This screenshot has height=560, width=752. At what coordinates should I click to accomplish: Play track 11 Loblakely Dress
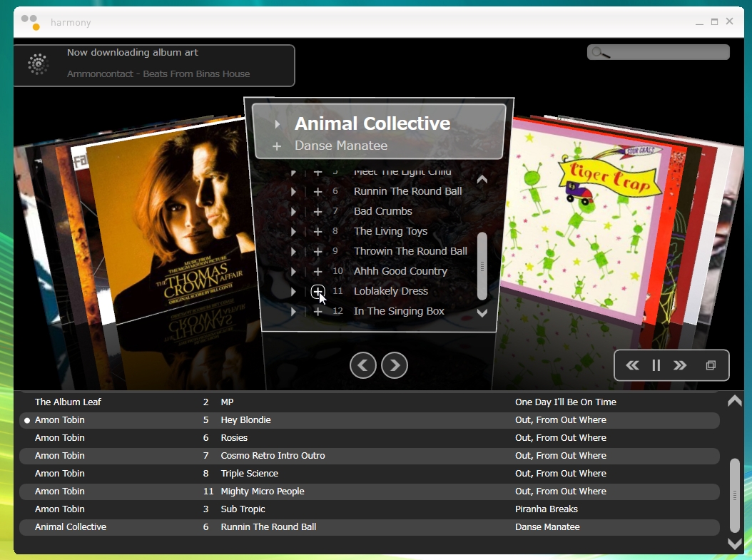point(293,292)
